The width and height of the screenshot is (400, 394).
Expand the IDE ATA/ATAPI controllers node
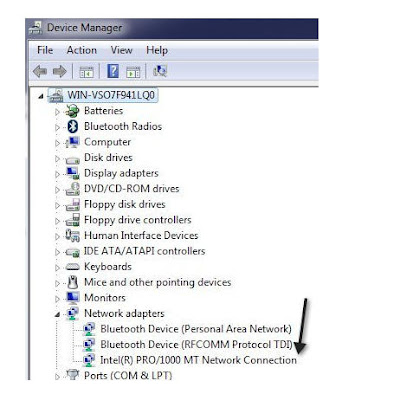click(x=57, y=252)
